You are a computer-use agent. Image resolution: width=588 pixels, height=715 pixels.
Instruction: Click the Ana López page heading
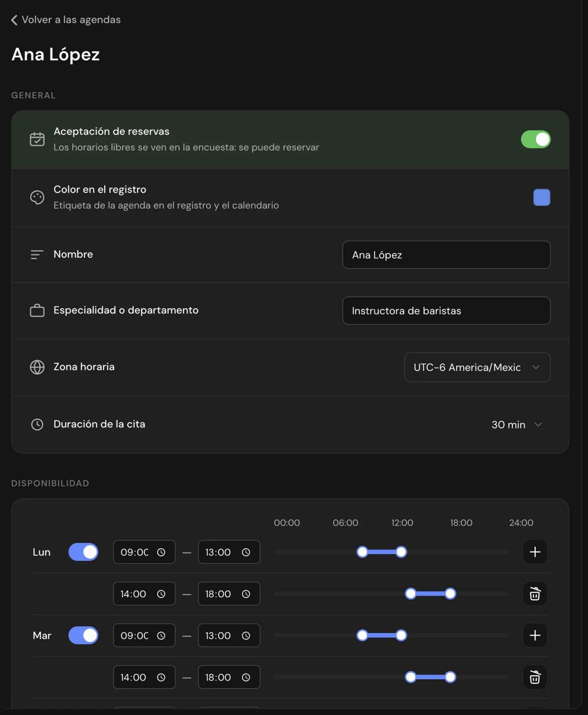tap(55, 55)
